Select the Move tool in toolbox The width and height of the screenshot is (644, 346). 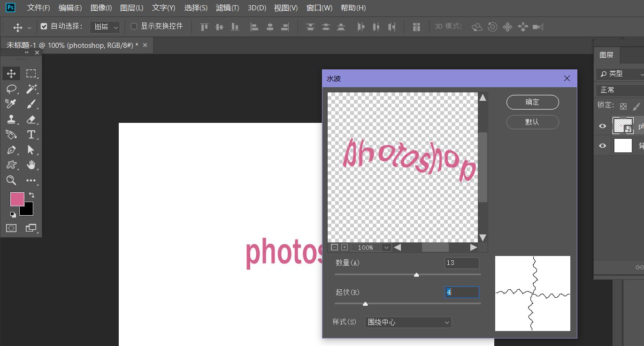(x=11, y=74)
